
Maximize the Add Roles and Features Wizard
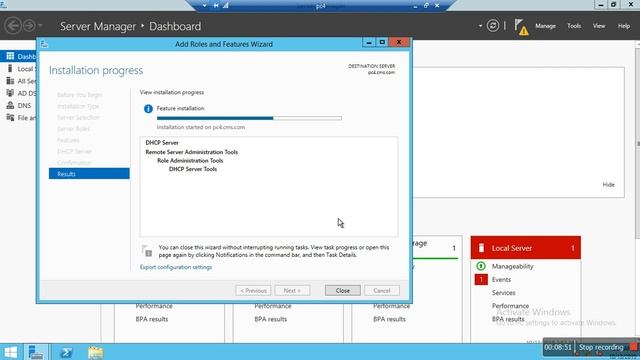point(382,42)
